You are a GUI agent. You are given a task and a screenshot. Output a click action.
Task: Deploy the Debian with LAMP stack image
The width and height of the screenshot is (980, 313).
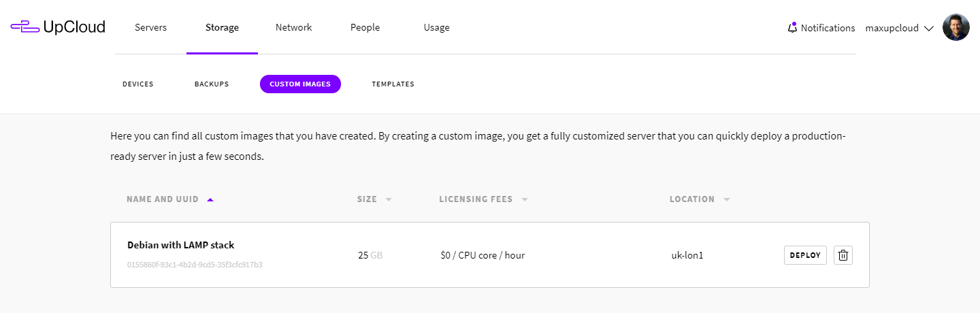(x=805, y=255)
